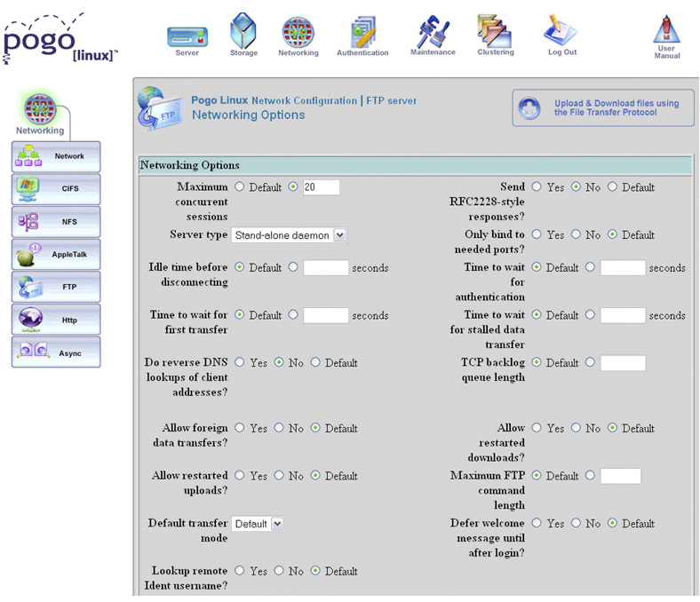Open the Default transfer mode dropdown
700x602 pixels.
pyautogui.click(x=258, y=524)
